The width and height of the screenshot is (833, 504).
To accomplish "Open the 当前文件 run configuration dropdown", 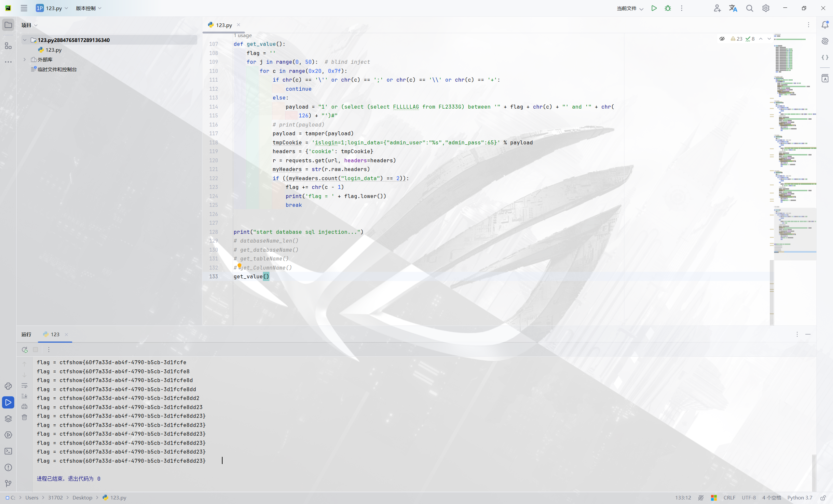I will coord(630,8).
